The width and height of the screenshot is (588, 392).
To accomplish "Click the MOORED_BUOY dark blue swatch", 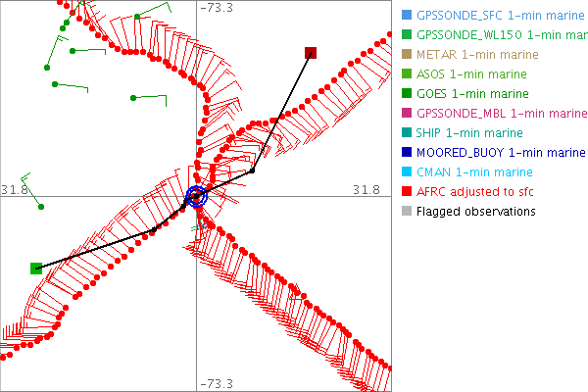I will pos(405,152).
